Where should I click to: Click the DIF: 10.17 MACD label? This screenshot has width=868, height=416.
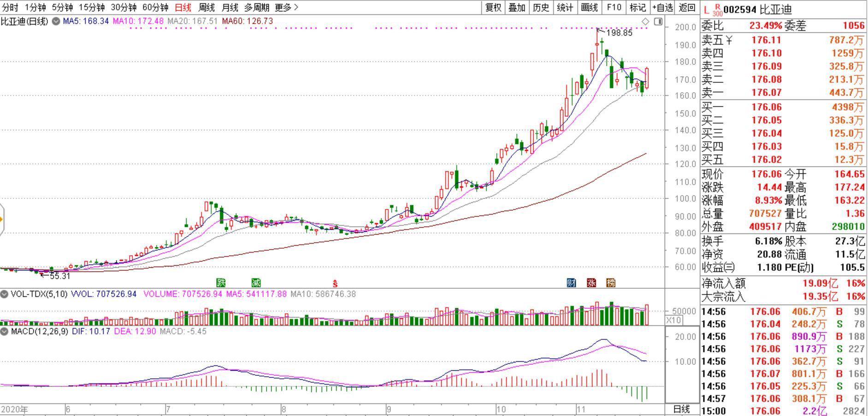click(91, 331)
